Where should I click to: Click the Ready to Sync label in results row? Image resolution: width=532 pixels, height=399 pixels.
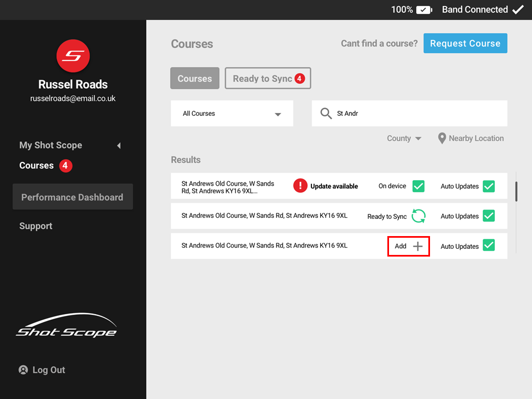coord(387,217)
